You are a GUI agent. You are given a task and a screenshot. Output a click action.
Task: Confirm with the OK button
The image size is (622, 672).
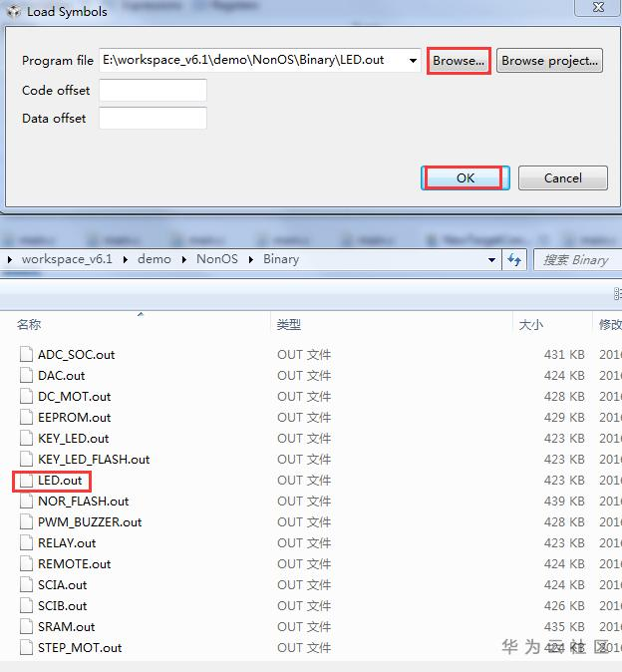(x=466, y=177)
